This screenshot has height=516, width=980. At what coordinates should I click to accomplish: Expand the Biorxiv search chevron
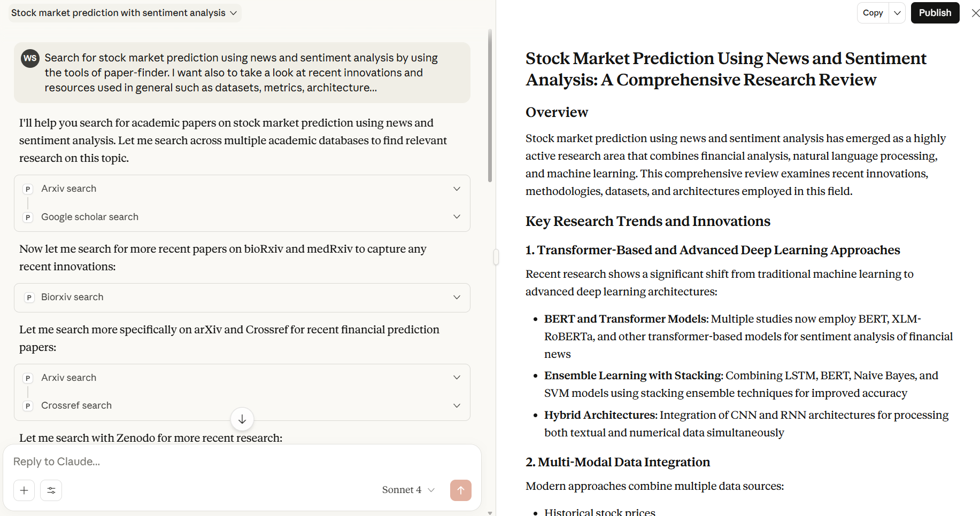pyautogui.click(x=457, y=297)
